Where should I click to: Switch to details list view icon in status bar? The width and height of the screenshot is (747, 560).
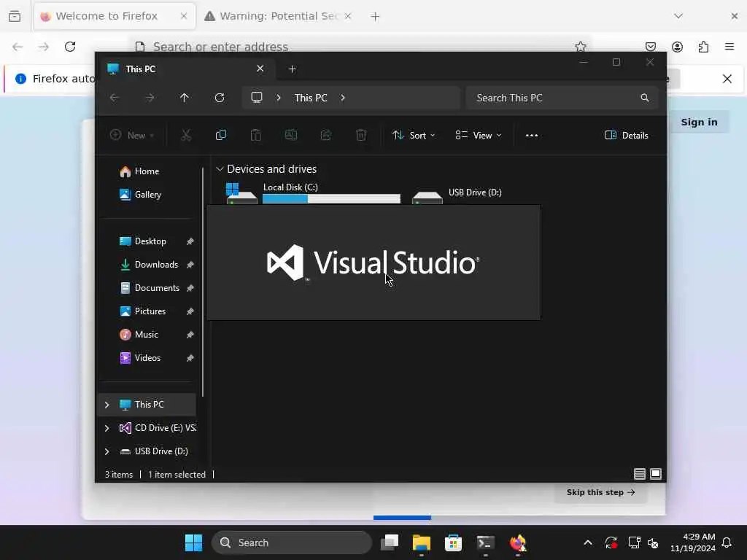coord(639,474)
